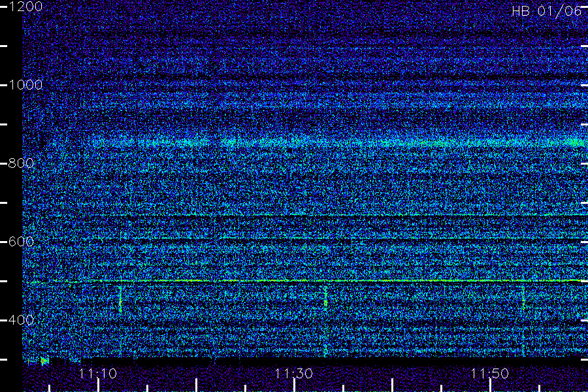Click the 11:50 time axis label
This screenshot has height=392, width=588.
(x=489, y=374)
